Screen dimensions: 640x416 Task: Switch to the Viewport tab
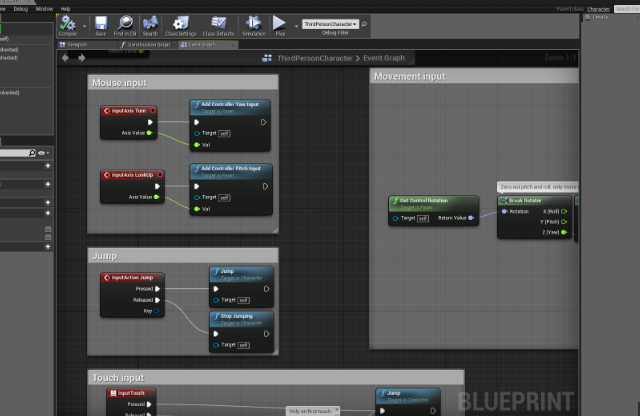coord(87,44)
